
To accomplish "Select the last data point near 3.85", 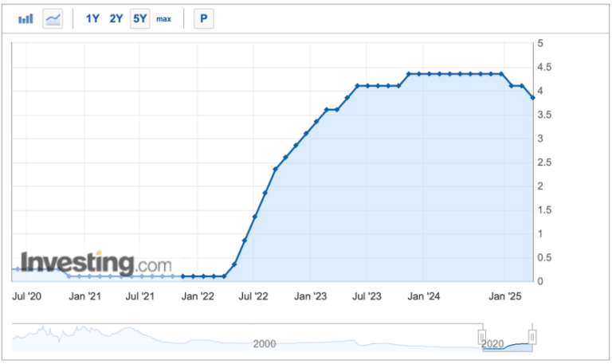I will [532, 98].
